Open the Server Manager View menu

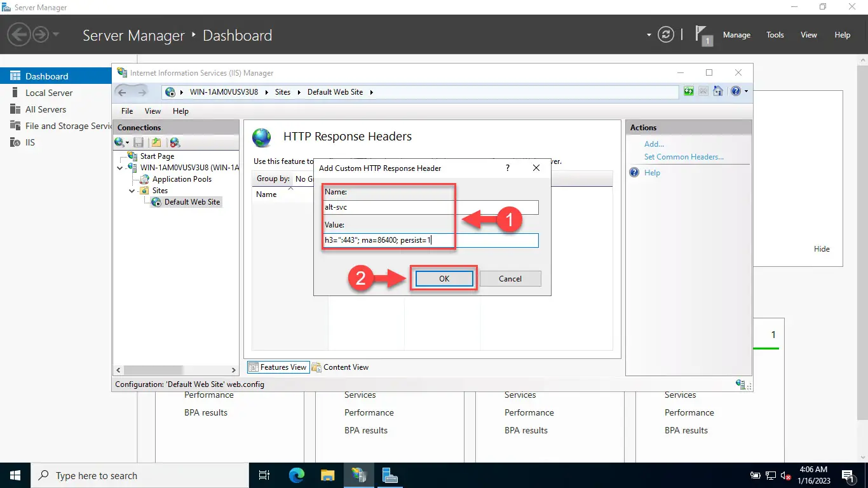tap(809, 35)
